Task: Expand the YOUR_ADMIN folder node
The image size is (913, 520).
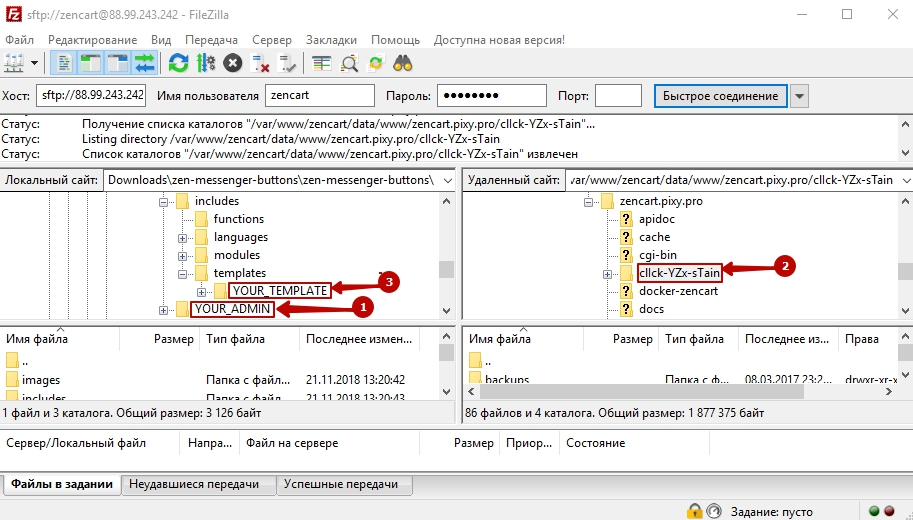Action: [164, 310]
